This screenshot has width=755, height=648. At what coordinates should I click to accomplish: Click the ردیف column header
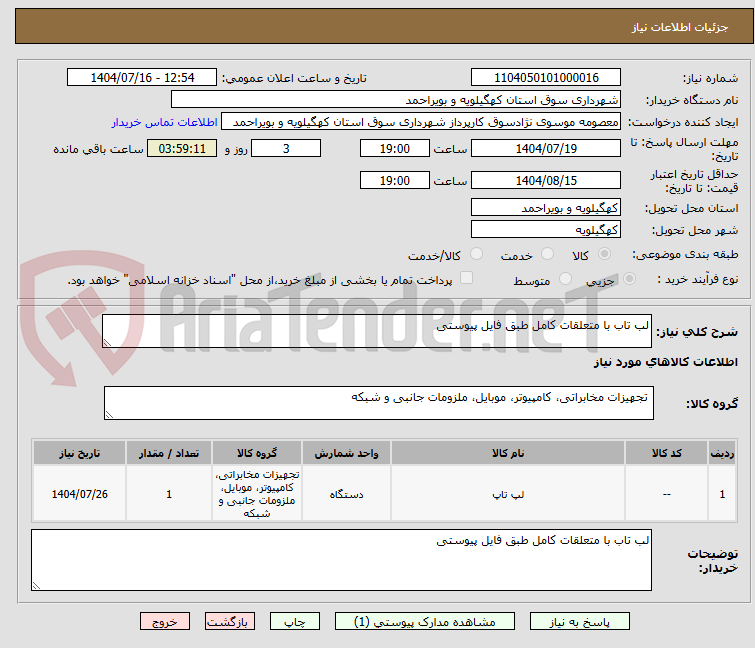pos(722,453)
